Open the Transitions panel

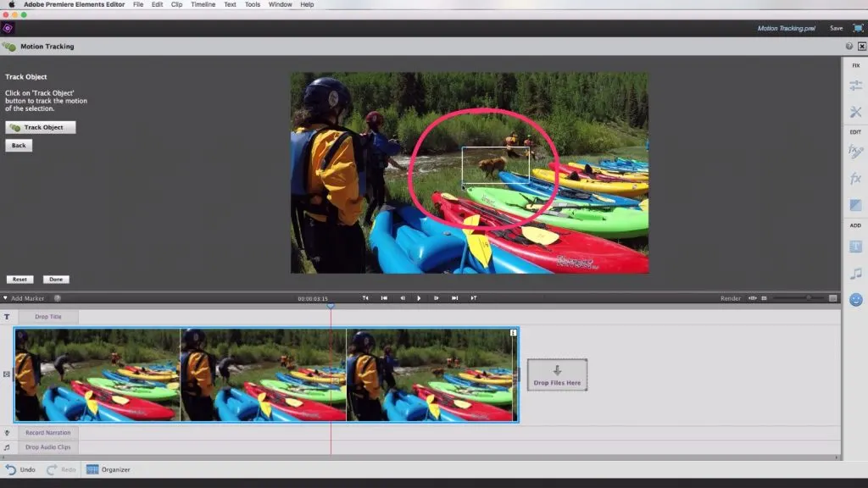[855, 203]
